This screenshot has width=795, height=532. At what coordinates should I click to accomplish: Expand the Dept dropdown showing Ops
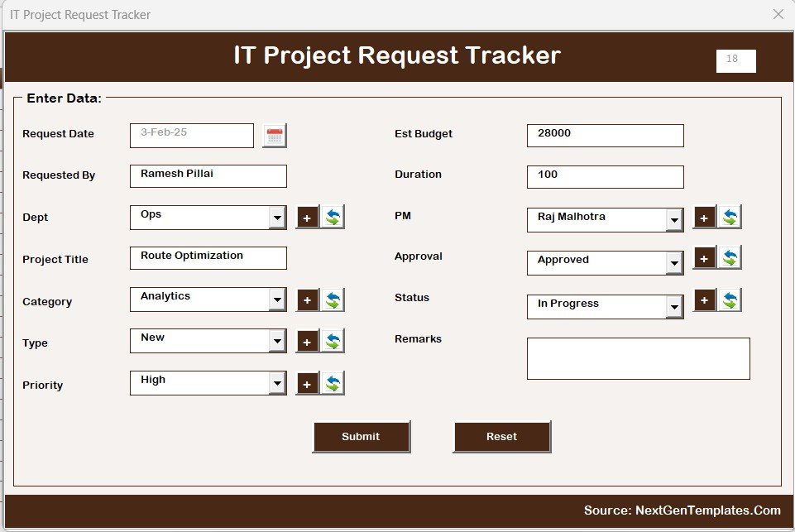278,218
